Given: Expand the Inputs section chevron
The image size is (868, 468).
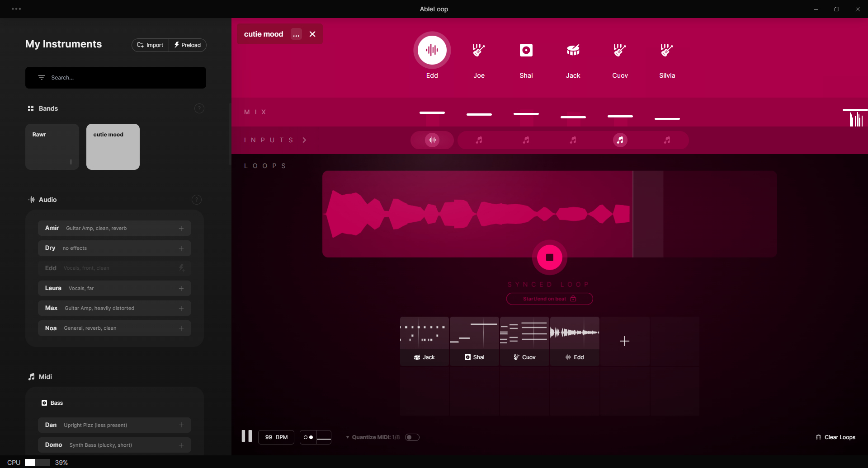Looking at the screenshot, I should (x=304, y=140).
